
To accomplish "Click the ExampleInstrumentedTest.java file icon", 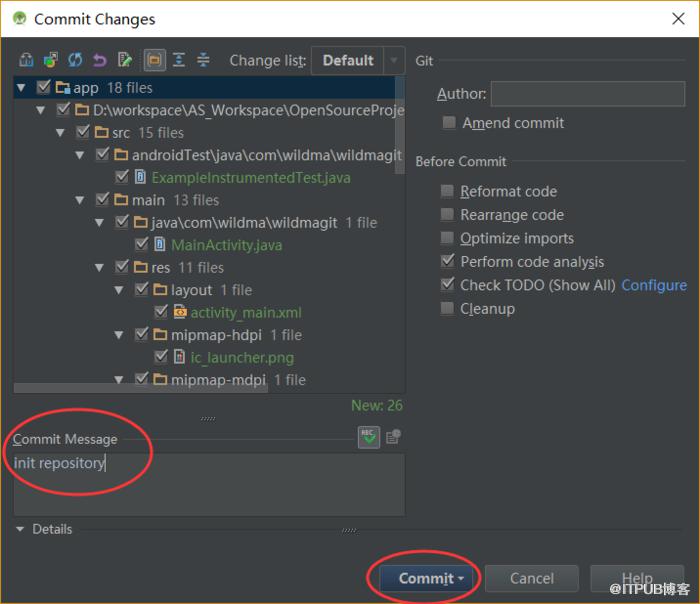I will [x=140, y=177].
